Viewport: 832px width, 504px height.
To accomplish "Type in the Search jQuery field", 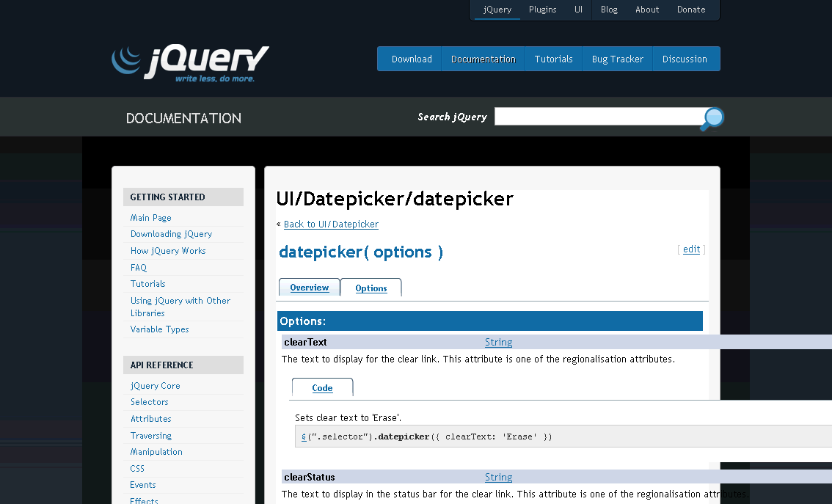I will point(598,117).
